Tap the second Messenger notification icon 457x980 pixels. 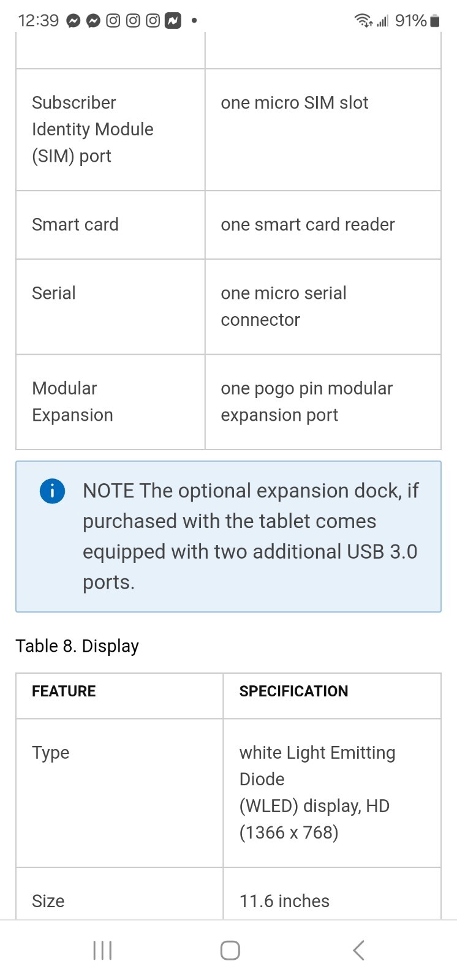93,21
